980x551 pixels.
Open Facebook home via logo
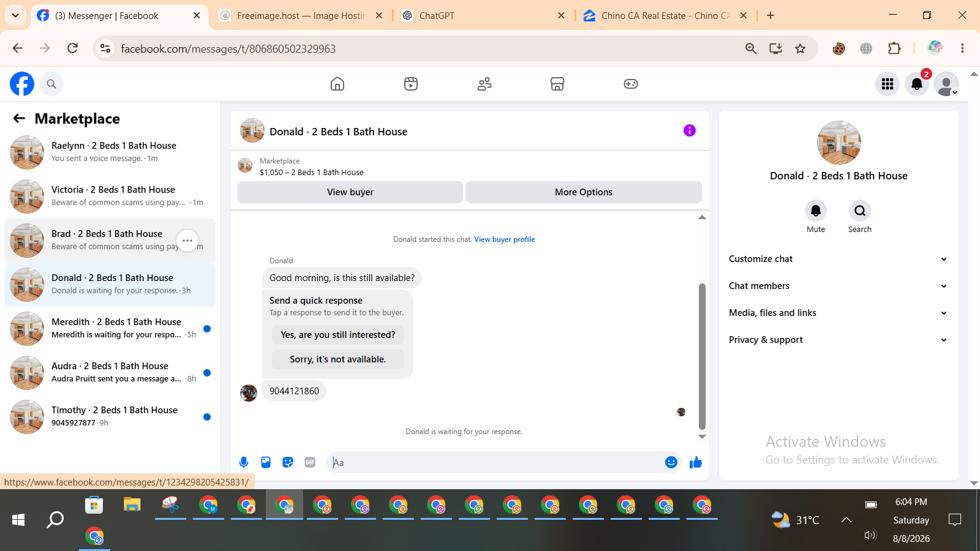coord(22,84)
